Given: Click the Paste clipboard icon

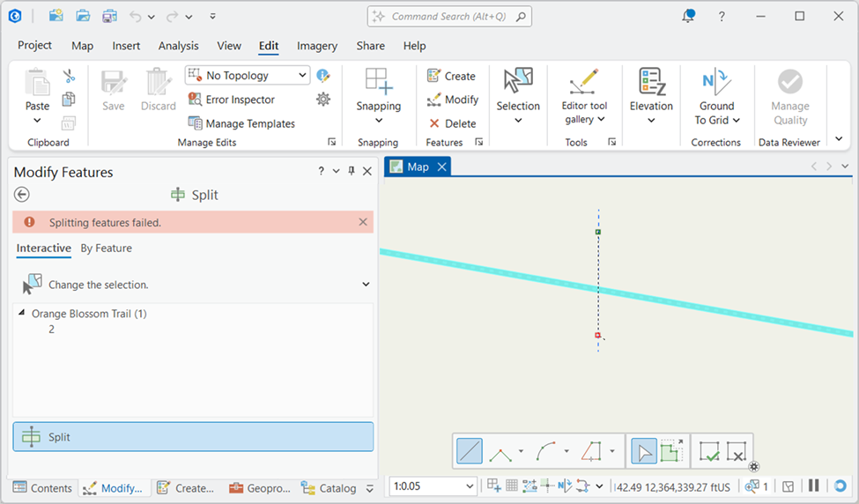Looking at the screenshot, I should tap(37, 82).
